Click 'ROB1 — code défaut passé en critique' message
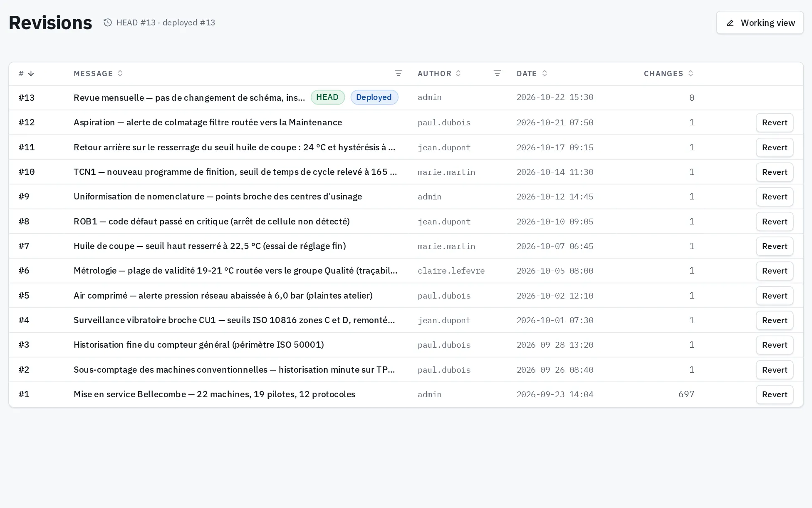The height and width of the screenshot is (508, 812). click(x=212, y=222)
